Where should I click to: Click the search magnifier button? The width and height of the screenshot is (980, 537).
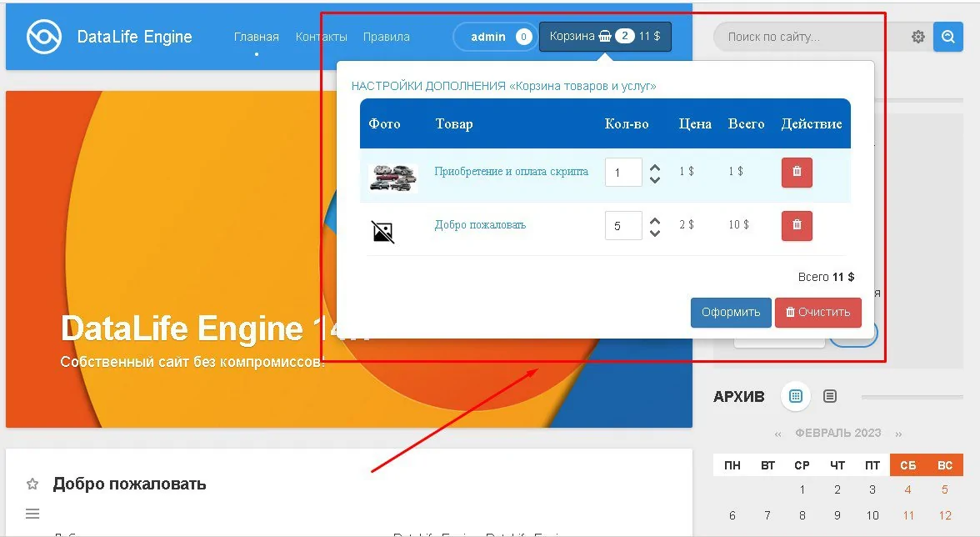[947, 37]
